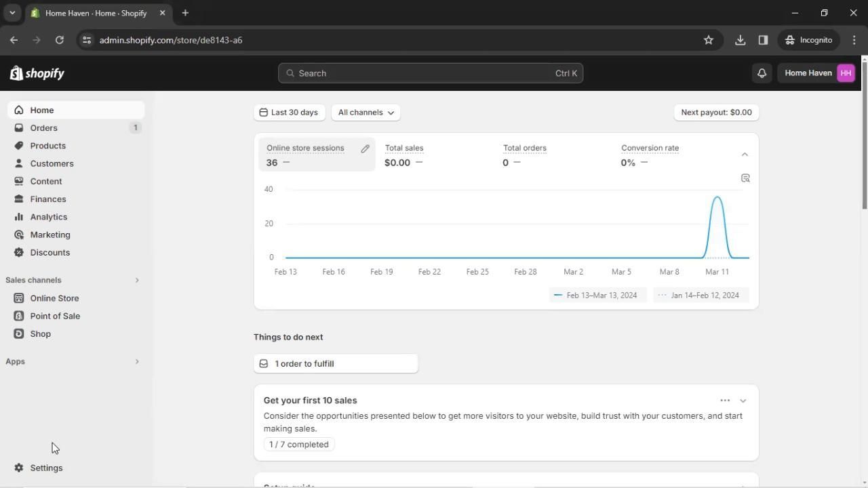The width and height of the screenshot is (868, 488).
Task: Go to Analytics in the sidebar
Action: 48,217
